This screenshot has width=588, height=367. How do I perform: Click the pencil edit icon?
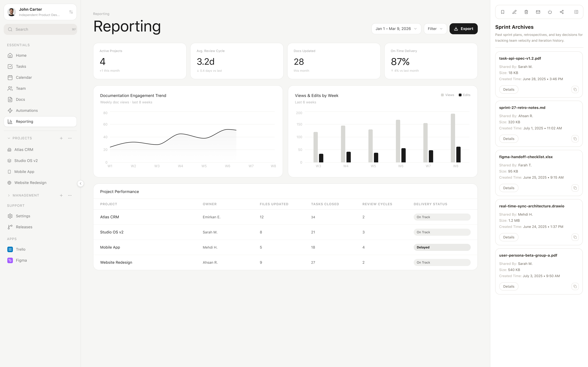click(x=514, y=12)
